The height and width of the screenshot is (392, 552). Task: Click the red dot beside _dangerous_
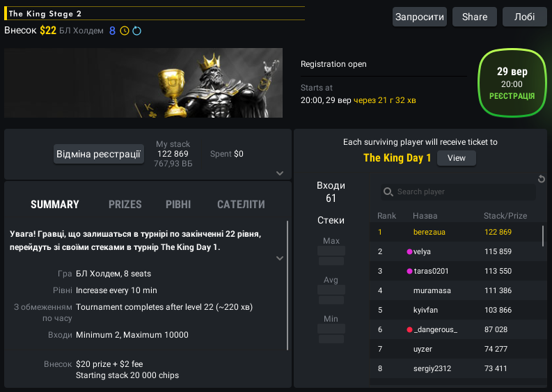click(x=409, y=329)
